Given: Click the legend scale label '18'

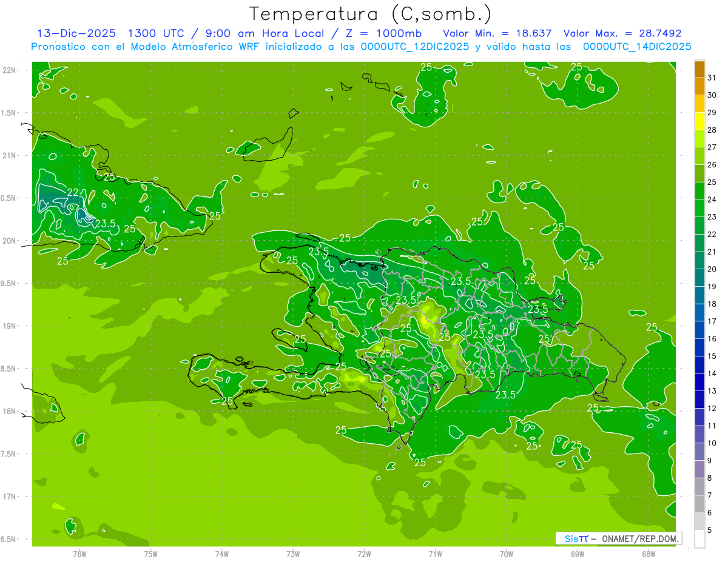Looking at the screenshot, I should coord(712,304).
